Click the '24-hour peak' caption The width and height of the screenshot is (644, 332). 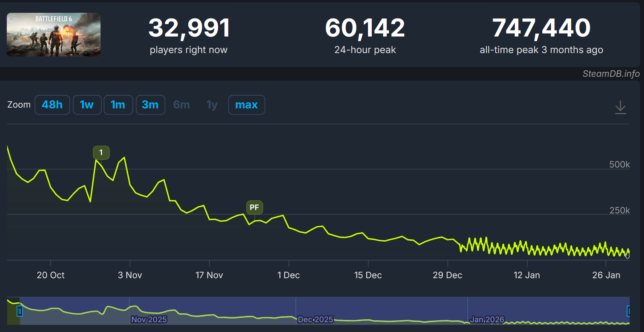pos(365,50)
